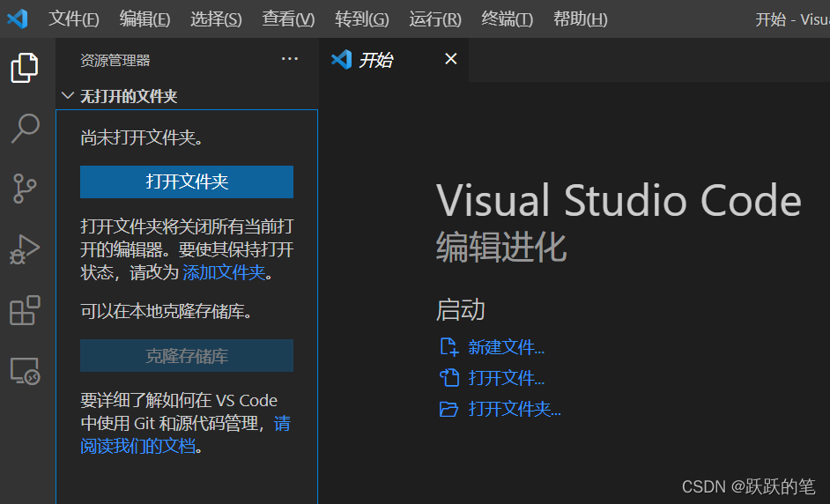
Task: Open the 转到(G) menu
Action: 362,19
